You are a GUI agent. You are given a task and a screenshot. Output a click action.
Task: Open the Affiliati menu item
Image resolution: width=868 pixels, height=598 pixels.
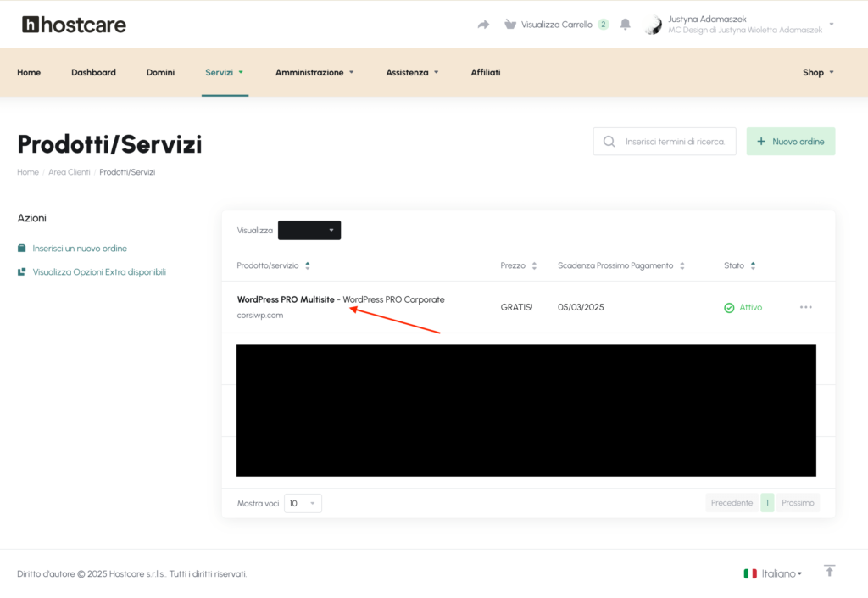(x=486, y=73)
